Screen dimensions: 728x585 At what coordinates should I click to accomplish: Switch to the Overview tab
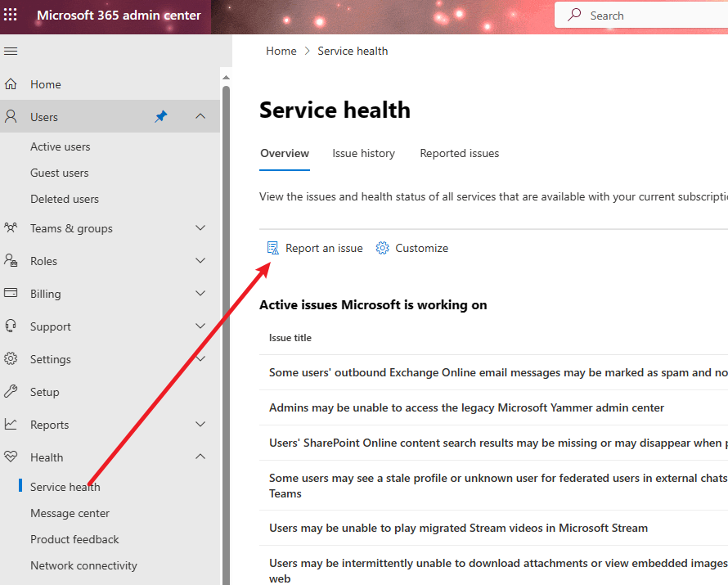point(285,154)
